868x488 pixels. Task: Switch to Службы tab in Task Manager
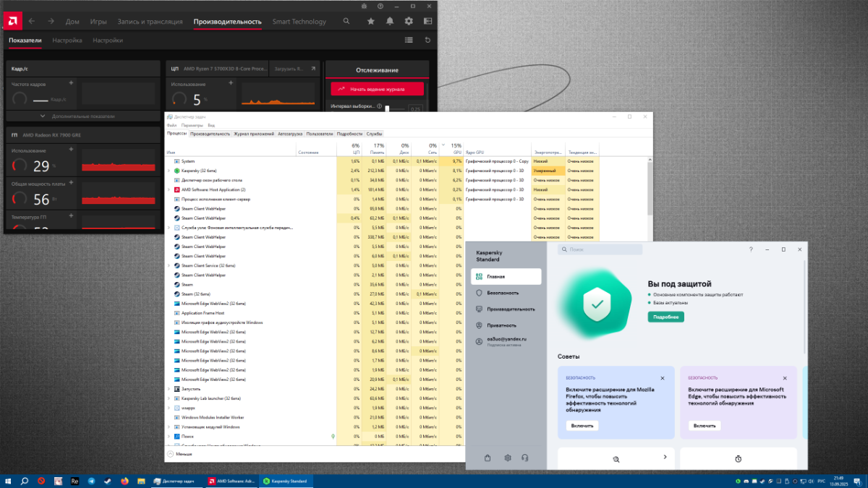click(374, 134)
